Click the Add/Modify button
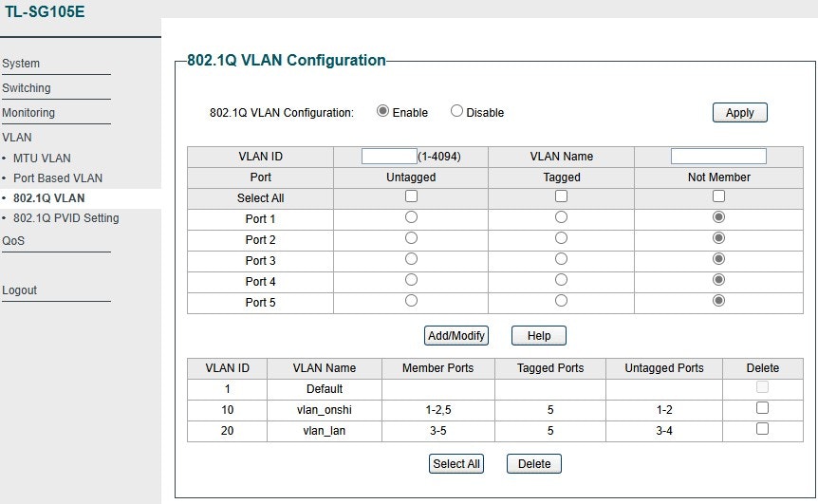The image size is (818, 504). 455,335
